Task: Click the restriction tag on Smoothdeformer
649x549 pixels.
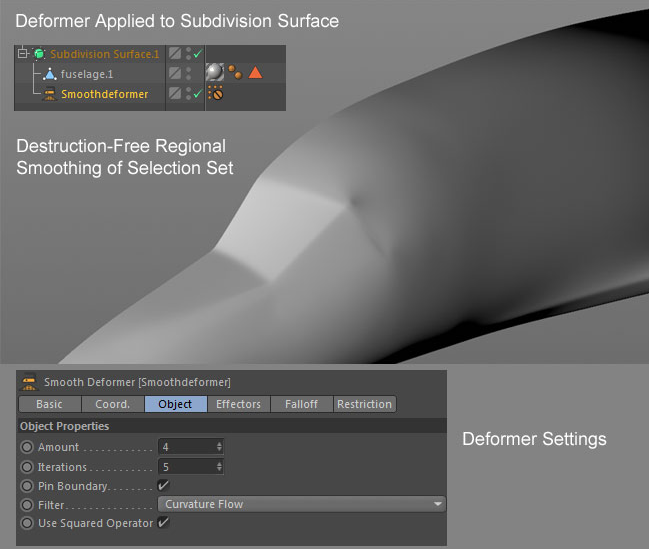Action: 214,94
